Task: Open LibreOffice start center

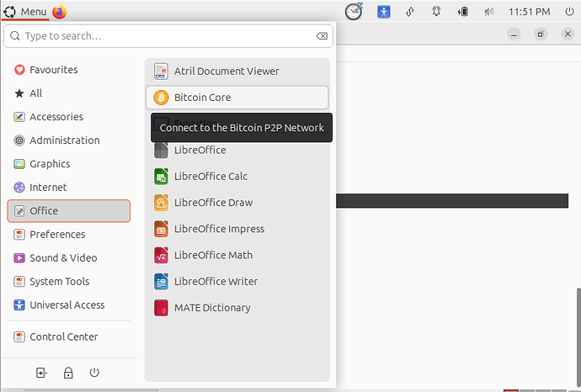Action: tap(237, 150)
